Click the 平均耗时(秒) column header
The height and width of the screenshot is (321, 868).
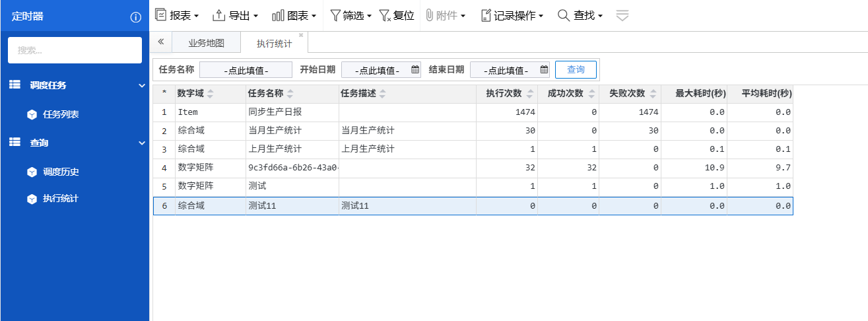point(760,94)
